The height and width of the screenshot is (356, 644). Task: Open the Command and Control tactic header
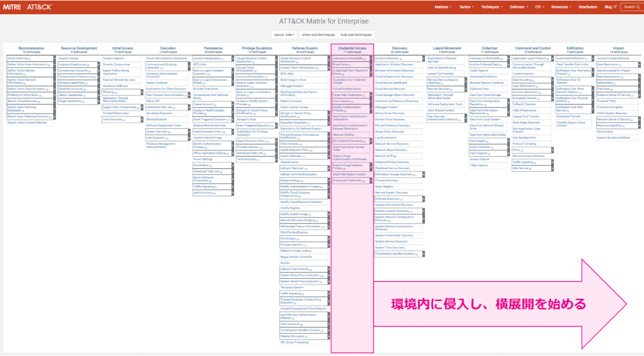point(533,48)
